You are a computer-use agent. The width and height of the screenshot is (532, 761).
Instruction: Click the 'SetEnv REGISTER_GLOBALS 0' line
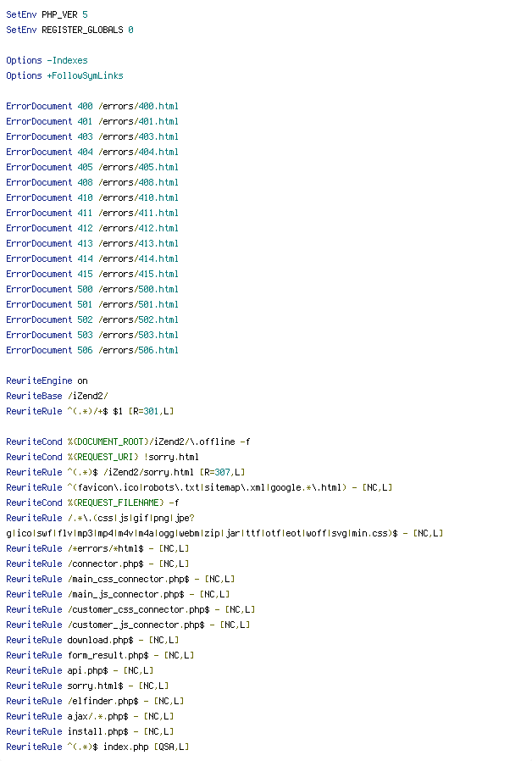pos(69,31)
